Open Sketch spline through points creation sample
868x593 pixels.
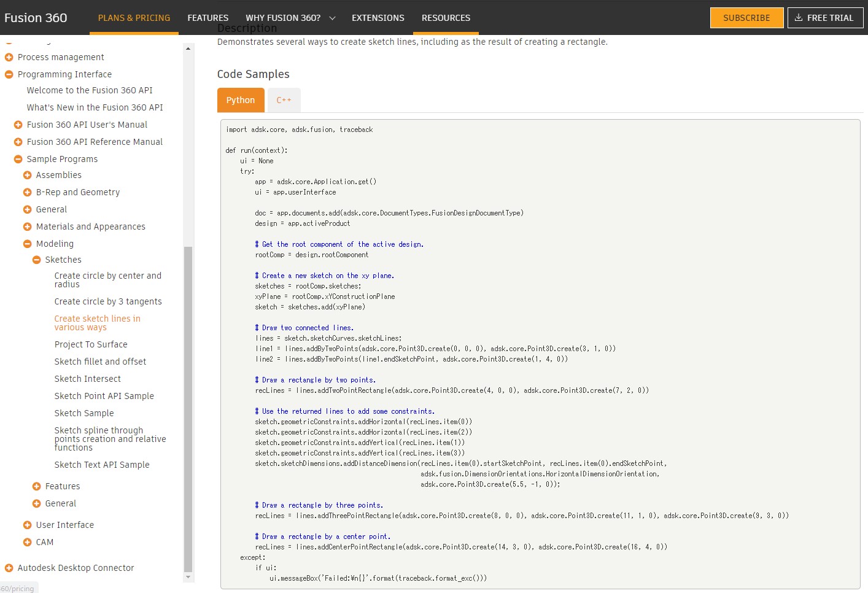click(110, 439)
